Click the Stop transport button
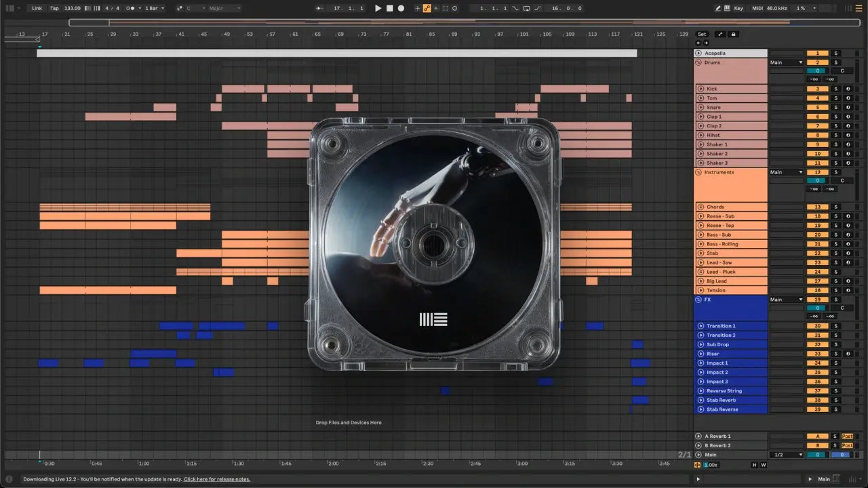Screen dimensions: 868x488 pos(389,8)
